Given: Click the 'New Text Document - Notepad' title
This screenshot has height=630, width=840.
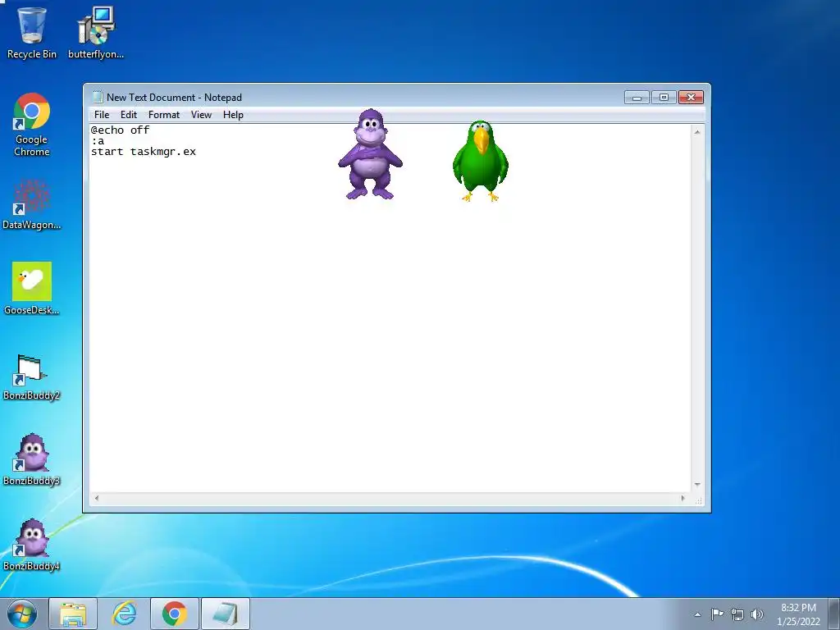Looking at the screenshot, I should (174, 98).
